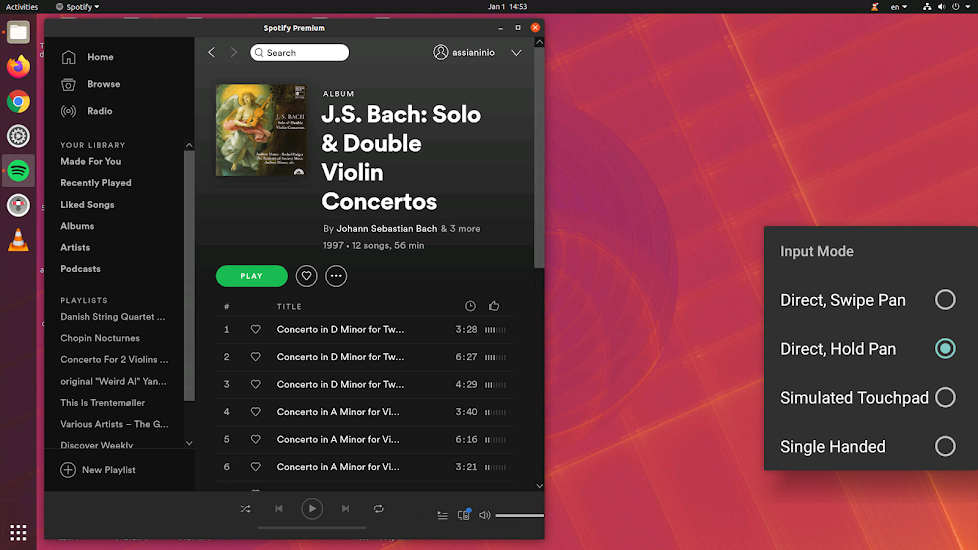This screenshot has width=978, height=550.
Task: Click the popularity thumbs-up column header
Action: pos(494,306)
